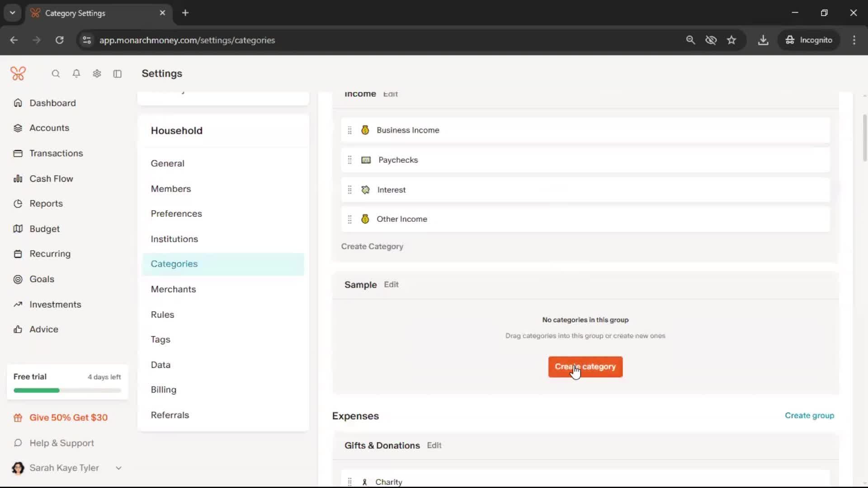Open the tab search dropdown arrow
Image resolution: width=868 pixels, height=488 pixels.
coord(13,13)
